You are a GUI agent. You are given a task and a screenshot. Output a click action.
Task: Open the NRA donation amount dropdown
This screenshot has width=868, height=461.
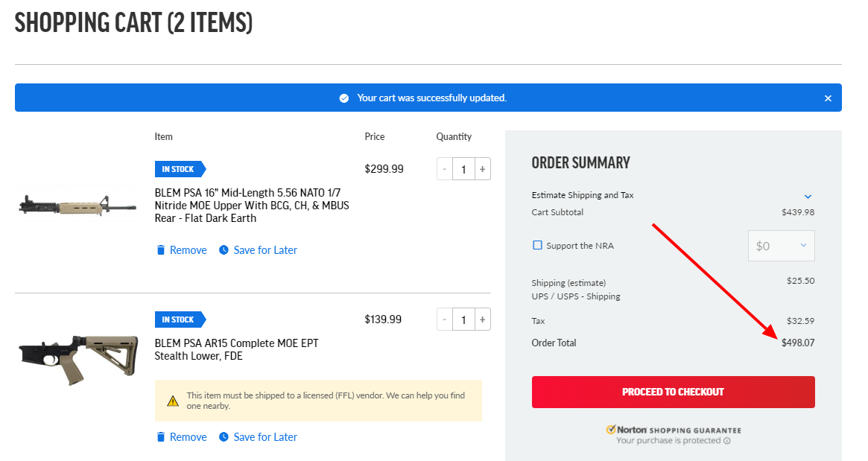[781, 246]
